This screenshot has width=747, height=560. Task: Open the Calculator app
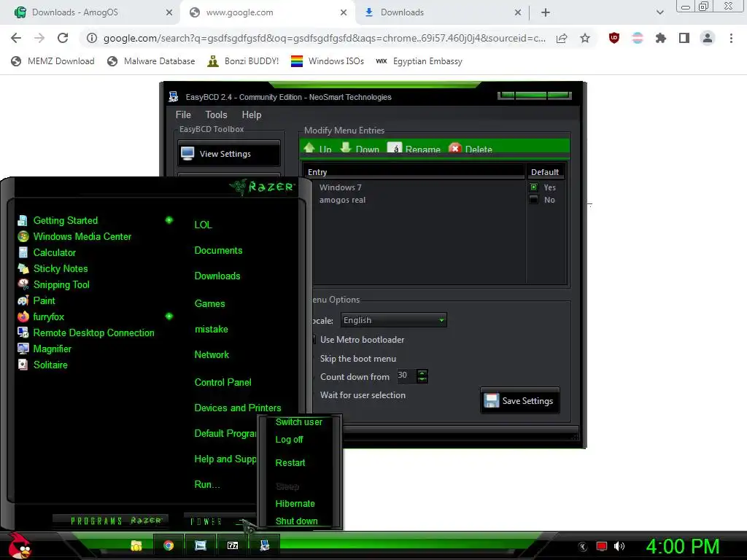click(47, 253)
